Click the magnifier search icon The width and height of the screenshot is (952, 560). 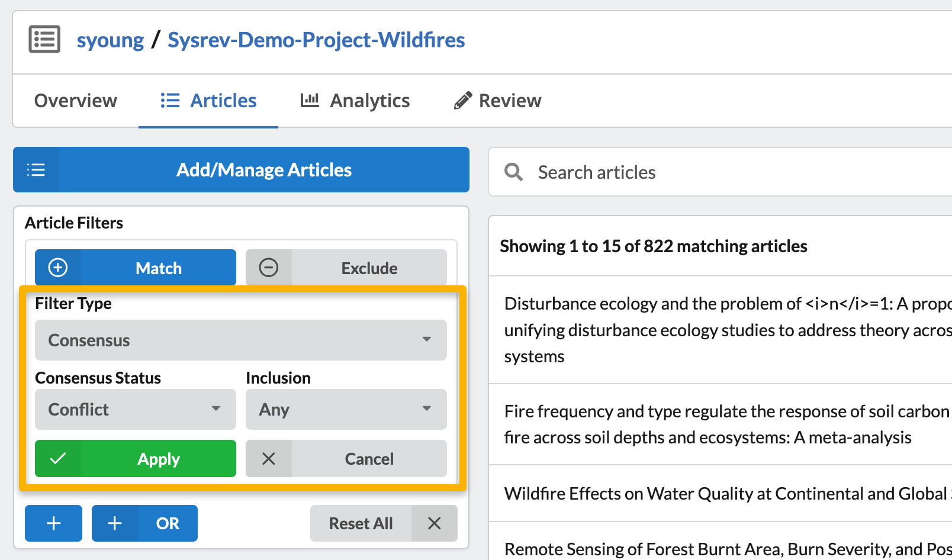tap(513, 172)
